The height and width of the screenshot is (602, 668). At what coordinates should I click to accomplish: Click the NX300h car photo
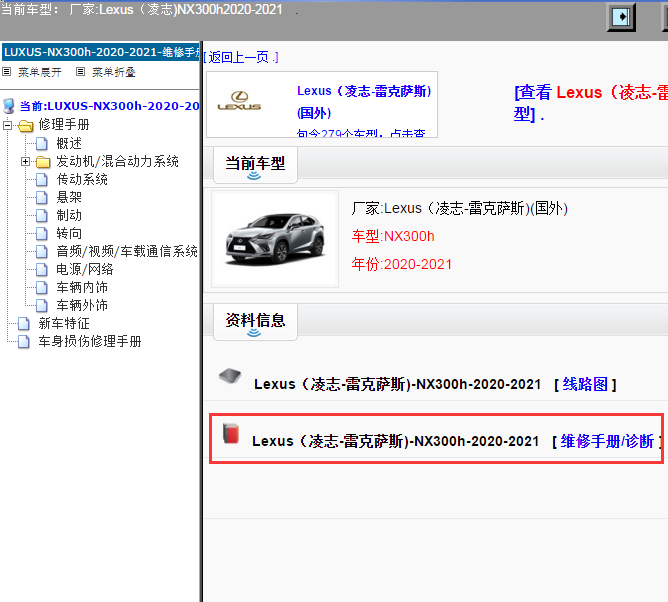click(x=275, y=239)
